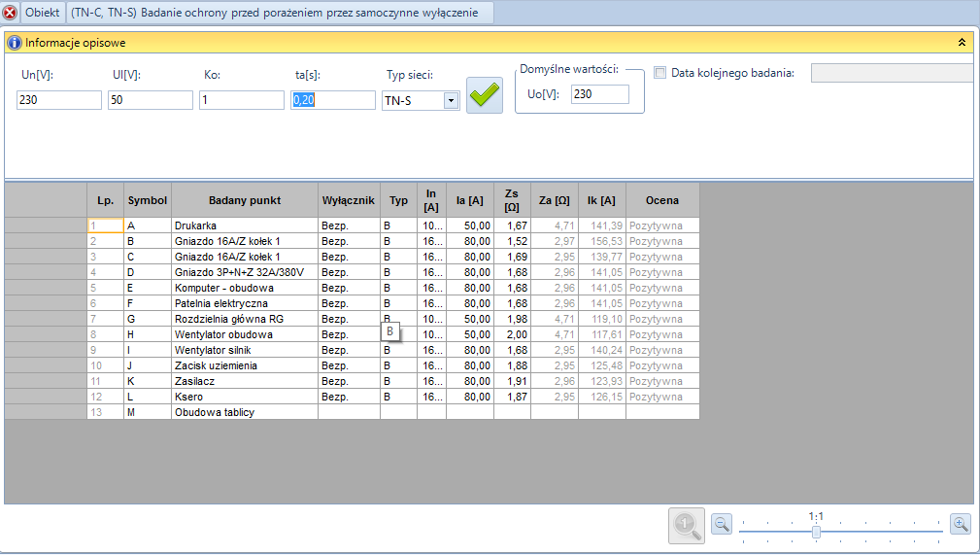Click the Ko input field
The width and height of the screenshot is (980, 555).
point(242,100)
